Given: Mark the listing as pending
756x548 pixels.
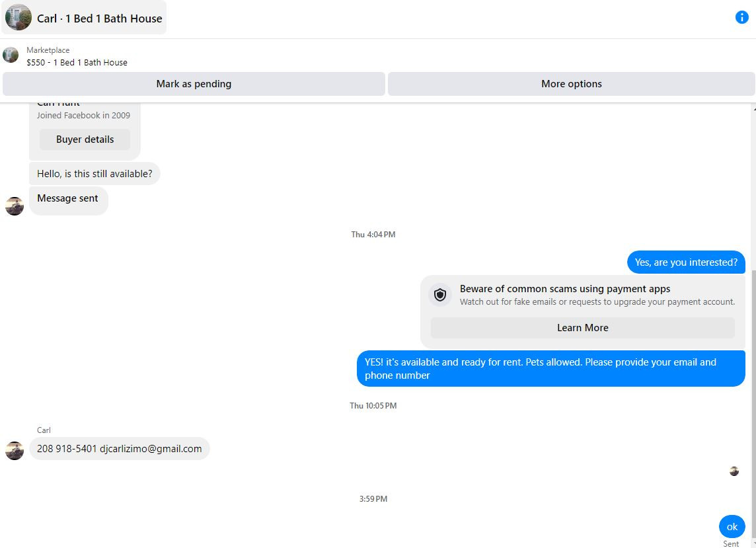Looking at the screenshot, I should coord(194,84).
